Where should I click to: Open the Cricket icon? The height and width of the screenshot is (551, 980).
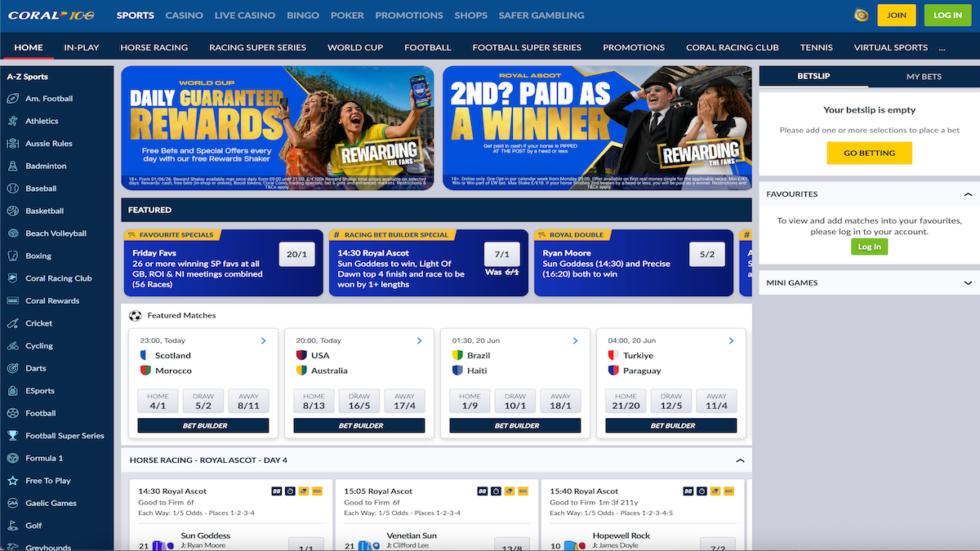coord(12,323)
